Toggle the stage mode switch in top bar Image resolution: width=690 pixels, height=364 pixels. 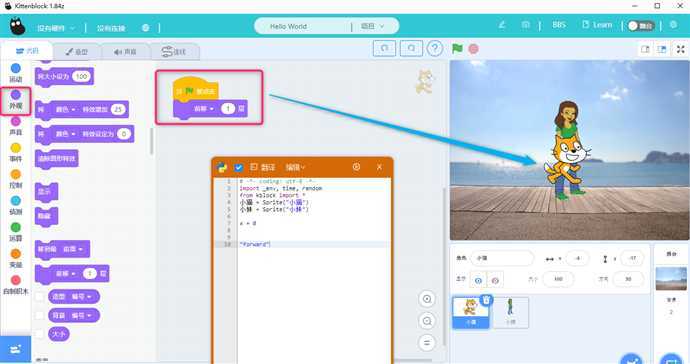641,26
